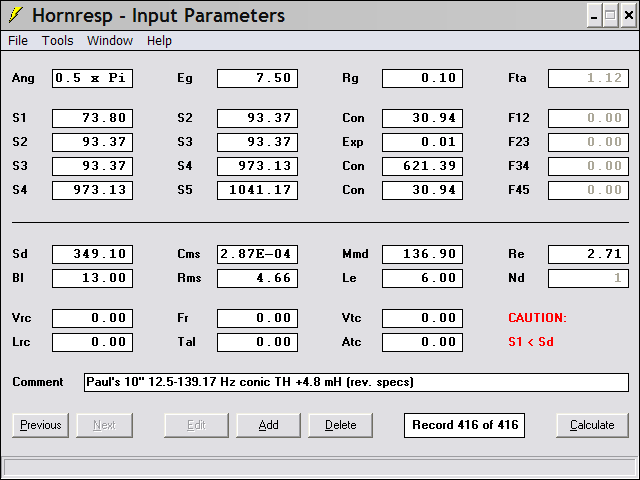Screen dimensions: 640x480
Task: Run the Calculate button
Action: pyautogui.click(x=592, y=425)
